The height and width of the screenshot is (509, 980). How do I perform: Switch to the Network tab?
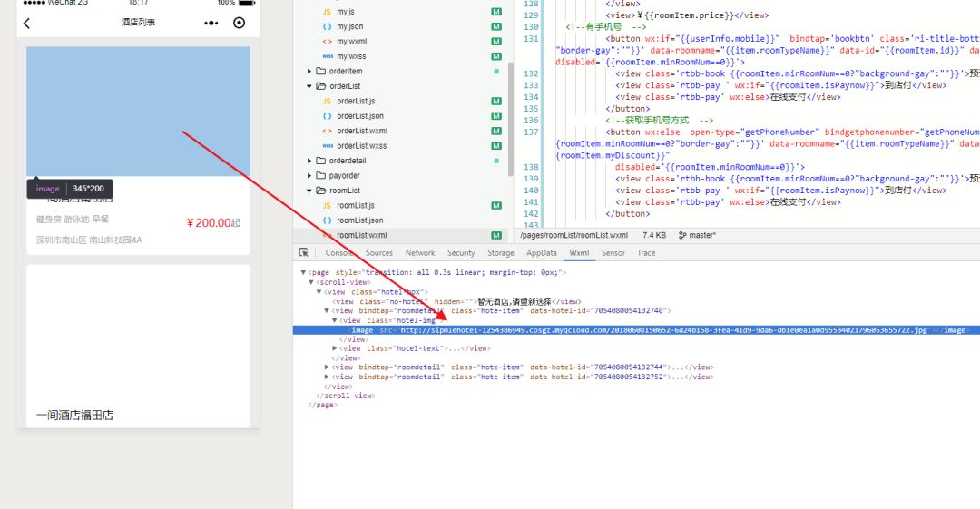420,252
